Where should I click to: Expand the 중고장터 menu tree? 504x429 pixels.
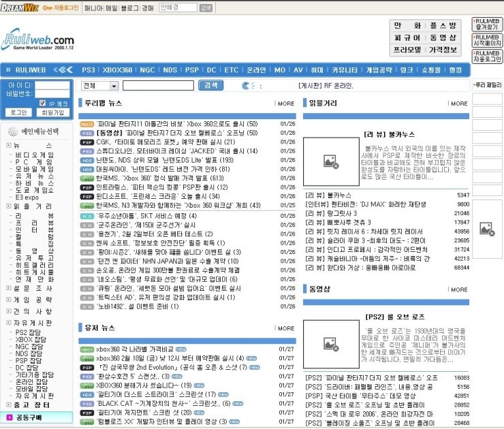(x=9, y=405)
